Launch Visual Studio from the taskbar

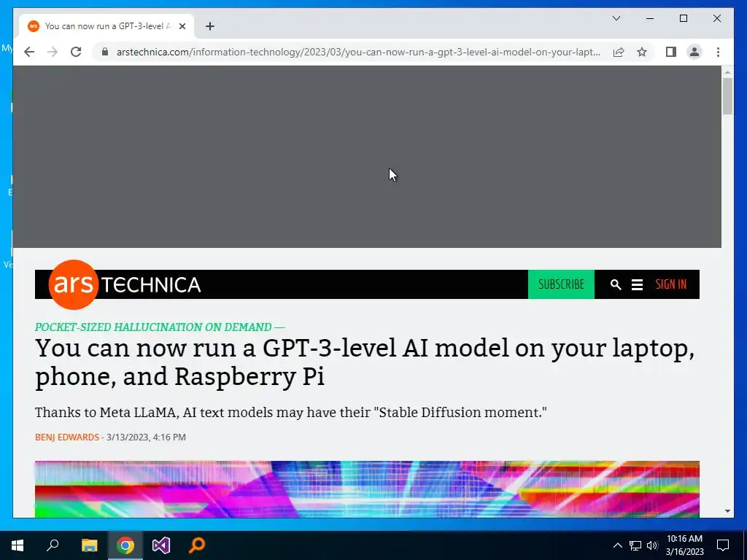pos(161,545)
